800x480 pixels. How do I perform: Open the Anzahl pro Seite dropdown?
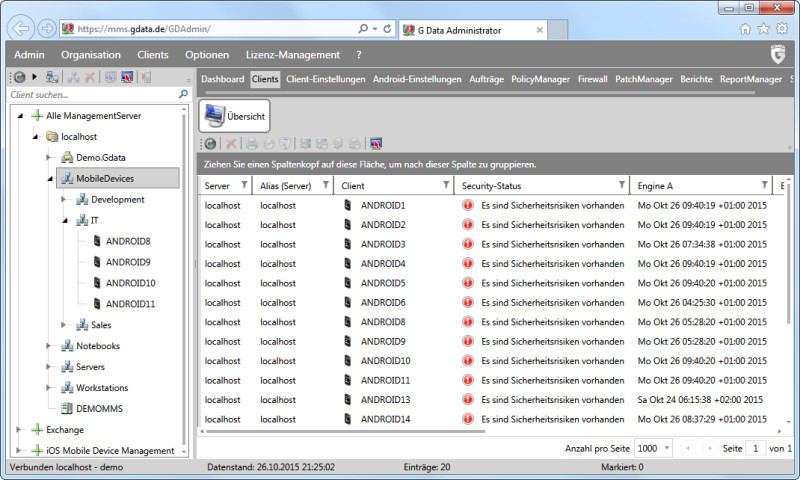coord(653,448)
